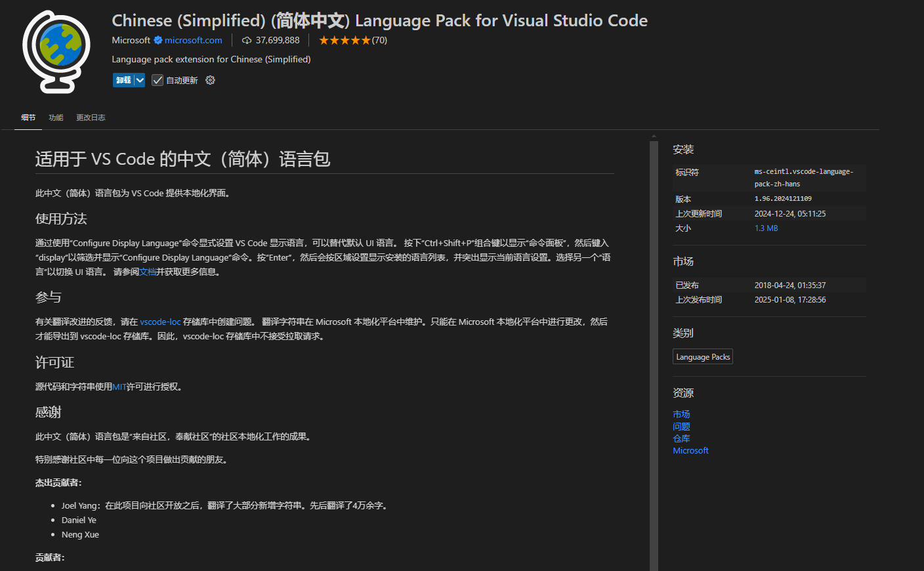Click the 许可证 heading
Image resolution: width=924 pixels, height=571 pixels.
pos(54,362)
